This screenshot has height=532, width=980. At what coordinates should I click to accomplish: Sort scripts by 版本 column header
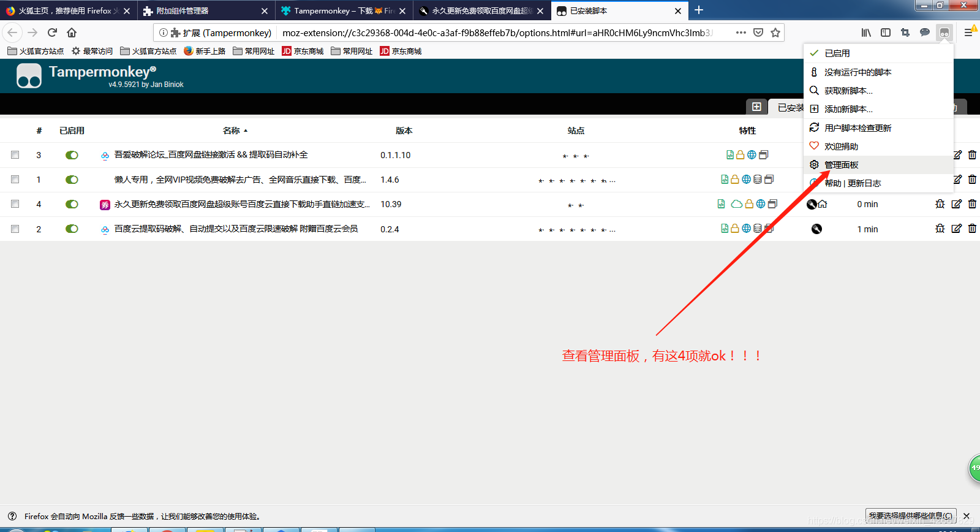(404, 131)
